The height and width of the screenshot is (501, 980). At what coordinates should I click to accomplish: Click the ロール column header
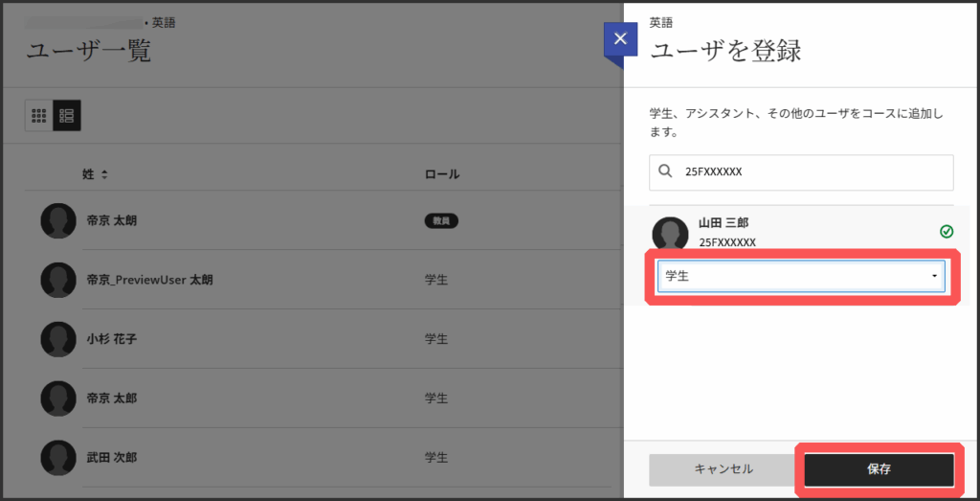[x=441, y=174]
